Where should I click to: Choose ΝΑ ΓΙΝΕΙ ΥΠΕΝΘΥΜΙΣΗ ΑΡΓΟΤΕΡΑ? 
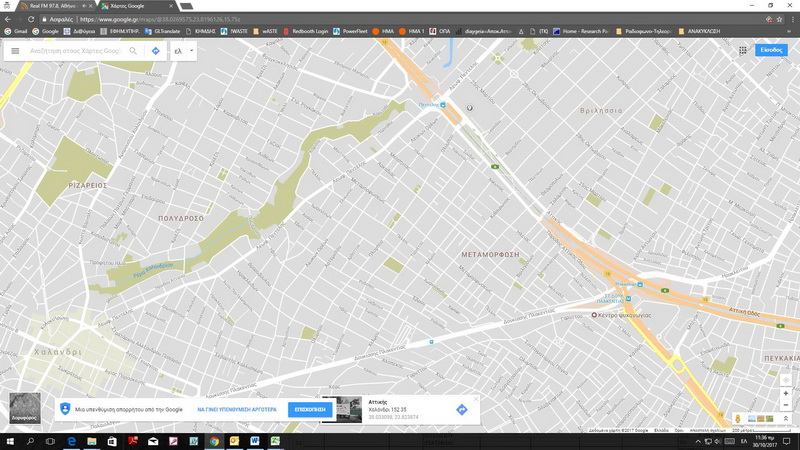237,409
